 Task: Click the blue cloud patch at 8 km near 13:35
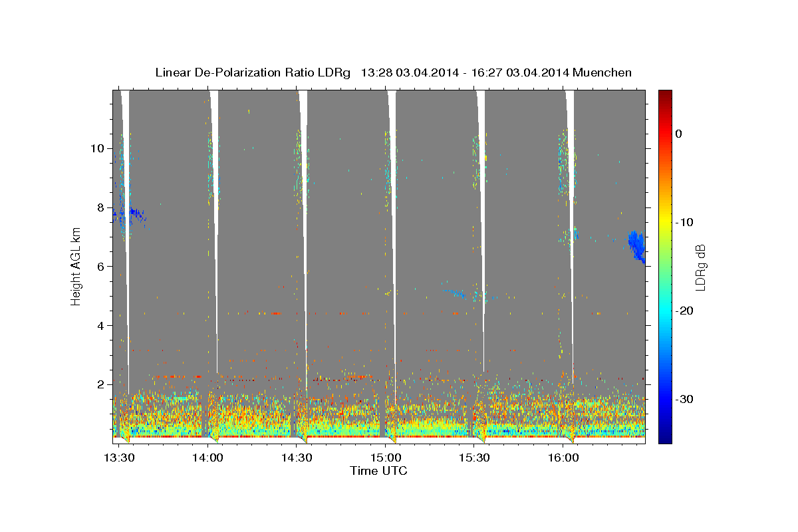coord(137,214)
